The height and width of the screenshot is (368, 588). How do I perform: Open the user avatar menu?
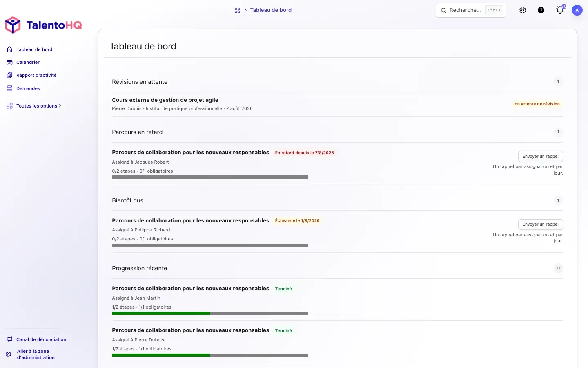click(x=577, y=10)
